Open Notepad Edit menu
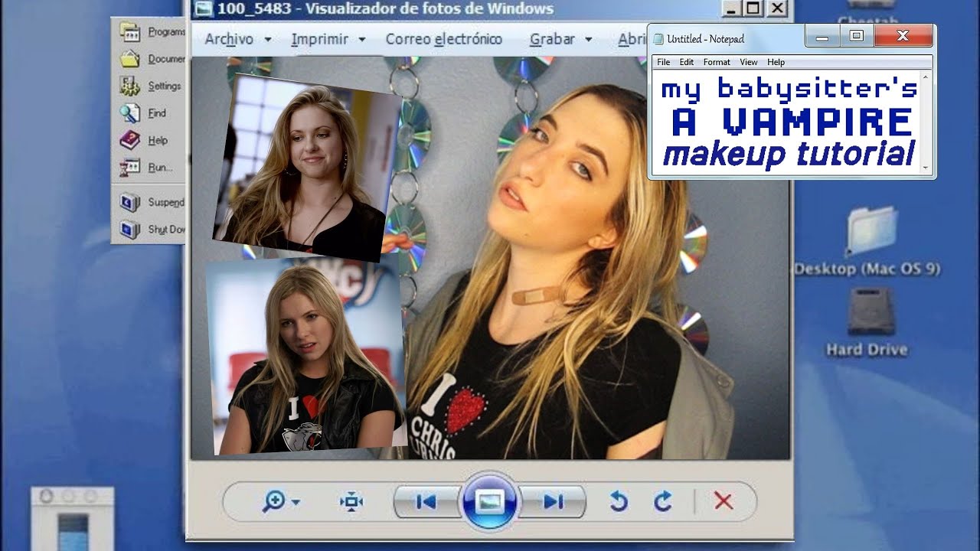This screenshot has width=980, height=551. (687, 62)
